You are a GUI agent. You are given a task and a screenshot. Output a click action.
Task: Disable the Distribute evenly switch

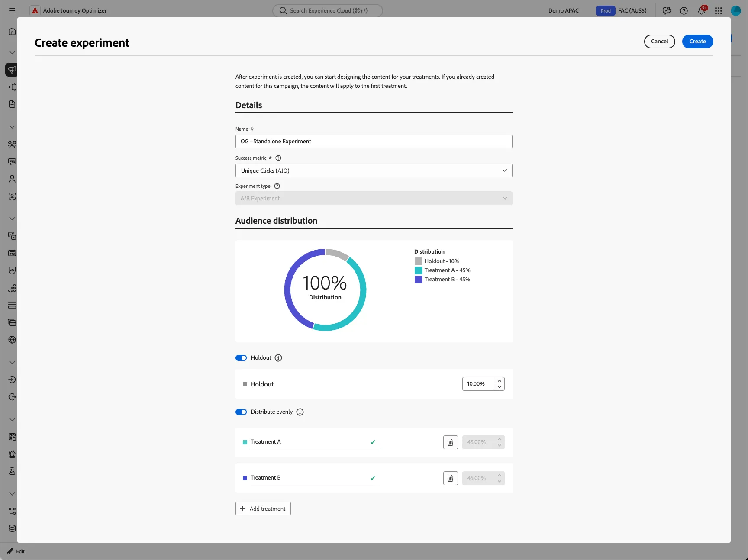coord(241,412)
